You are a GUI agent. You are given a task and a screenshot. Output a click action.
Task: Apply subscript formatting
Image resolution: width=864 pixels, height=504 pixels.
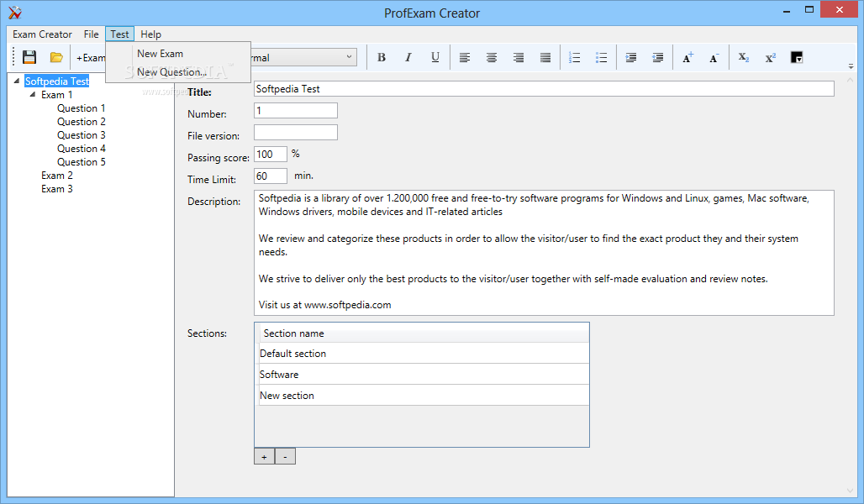click(743, 57)
